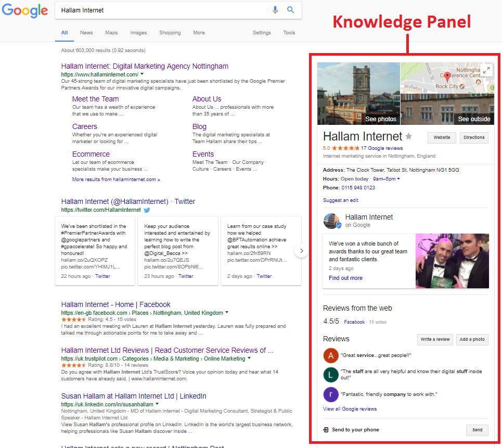The image size is (502, 448).
Task: Open the dropdown arrow beside the Trustpilot result URL
Action: pyautogui.click(x=250, y=359)
